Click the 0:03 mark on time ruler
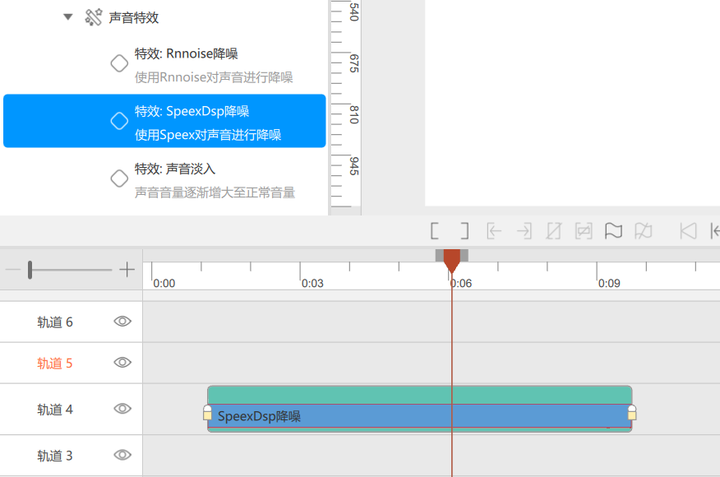The image size is (720, 477). click(x=312, y=283)
